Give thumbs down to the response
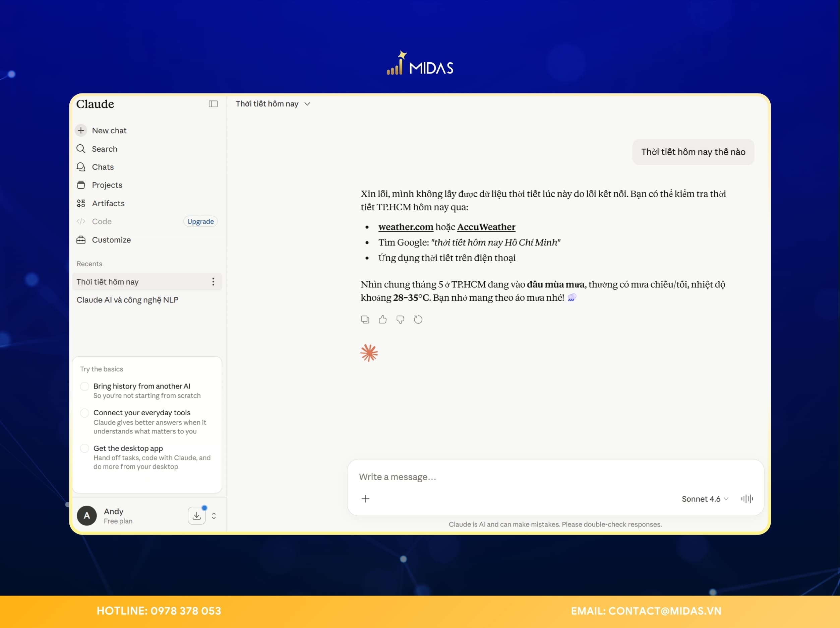 tap(400, 320)
